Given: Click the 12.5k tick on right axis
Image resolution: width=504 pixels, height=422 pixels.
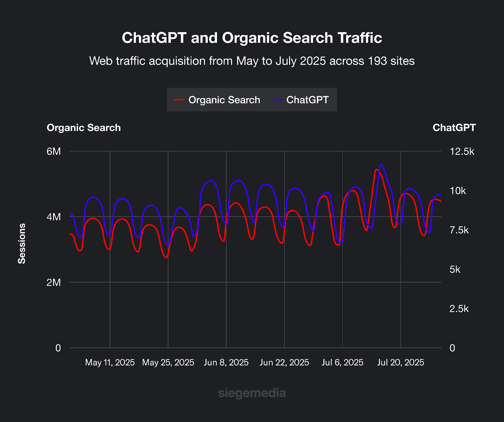Looking at the screenshot, I should click(462, 151).
